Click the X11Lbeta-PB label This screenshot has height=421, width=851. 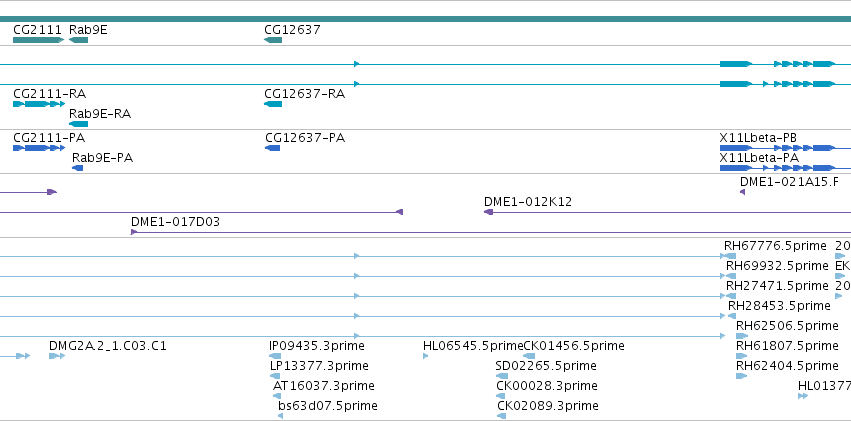[758, 138]
